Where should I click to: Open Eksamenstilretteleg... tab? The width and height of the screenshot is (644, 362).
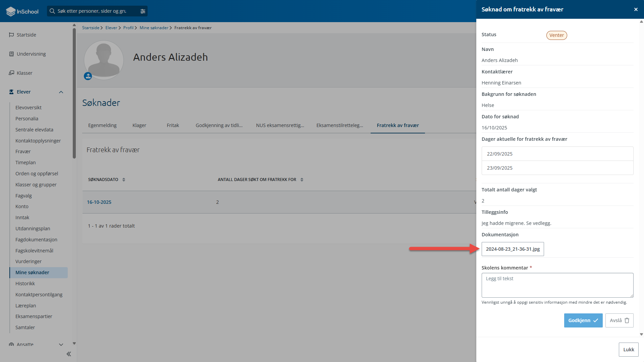pyautogui.click(x=340, y=125)
